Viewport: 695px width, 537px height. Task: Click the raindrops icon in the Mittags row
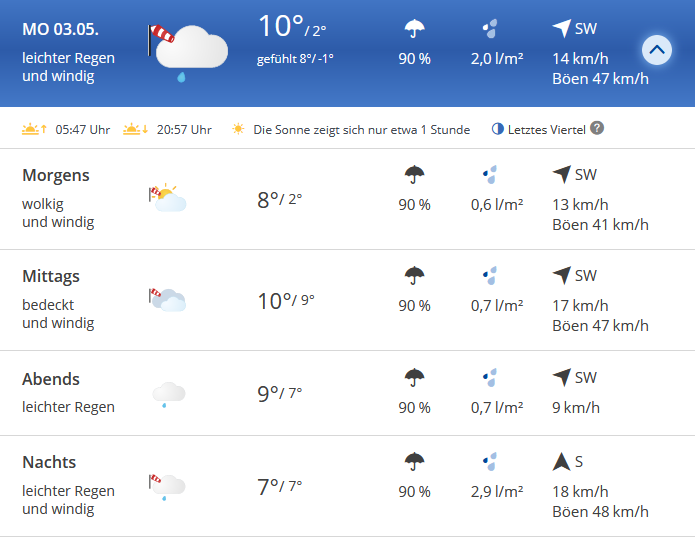(490, 276)
